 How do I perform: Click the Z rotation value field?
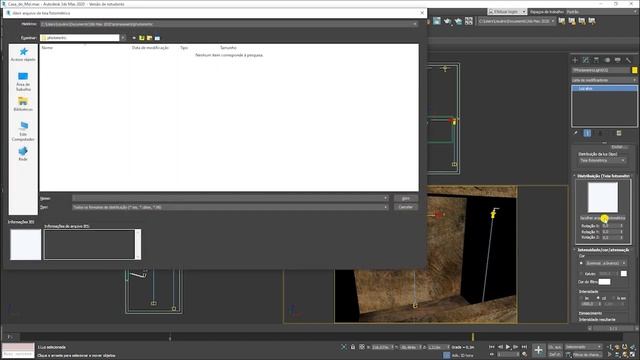point(611,237)
